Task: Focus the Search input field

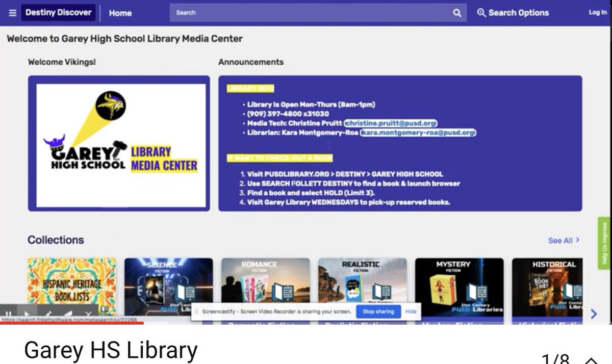Action: coord(309,13)
